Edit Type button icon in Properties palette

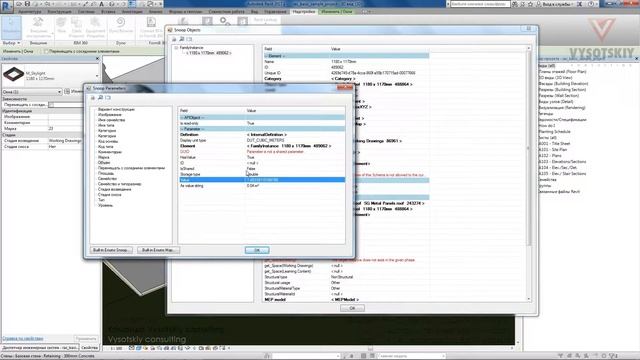click(x=67, y=91)
